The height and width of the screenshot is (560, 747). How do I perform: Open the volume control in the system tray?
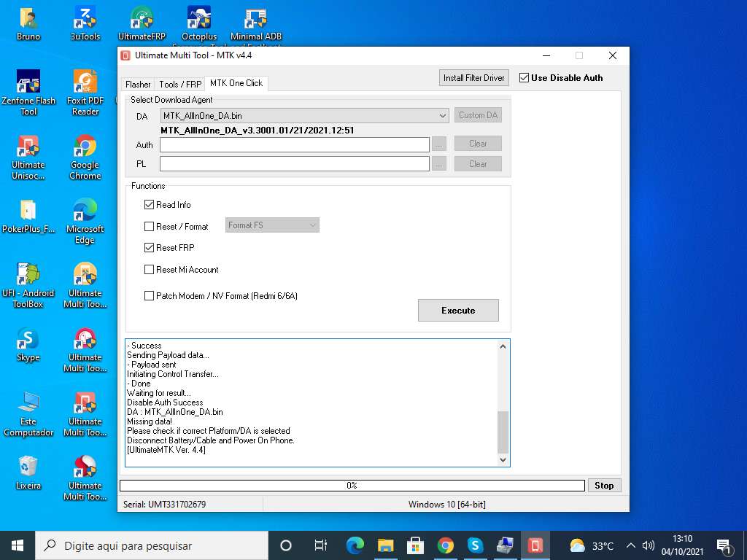click(x=648, y=545)
